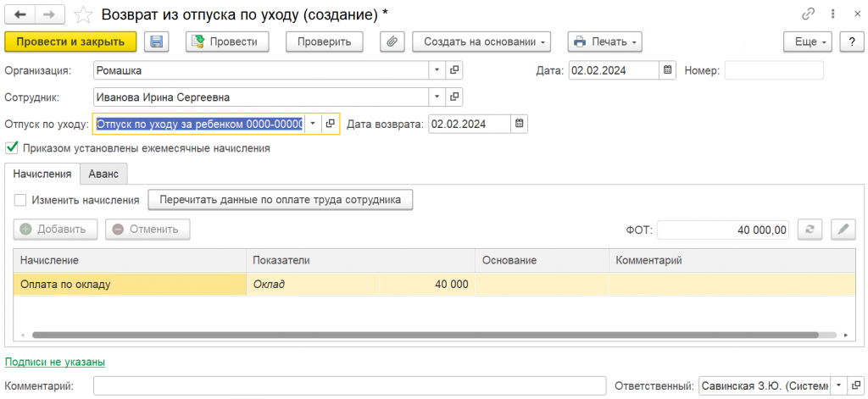Recalculate ФОТ with refresh icon
The image size is (868, 399).
(810, 229)
